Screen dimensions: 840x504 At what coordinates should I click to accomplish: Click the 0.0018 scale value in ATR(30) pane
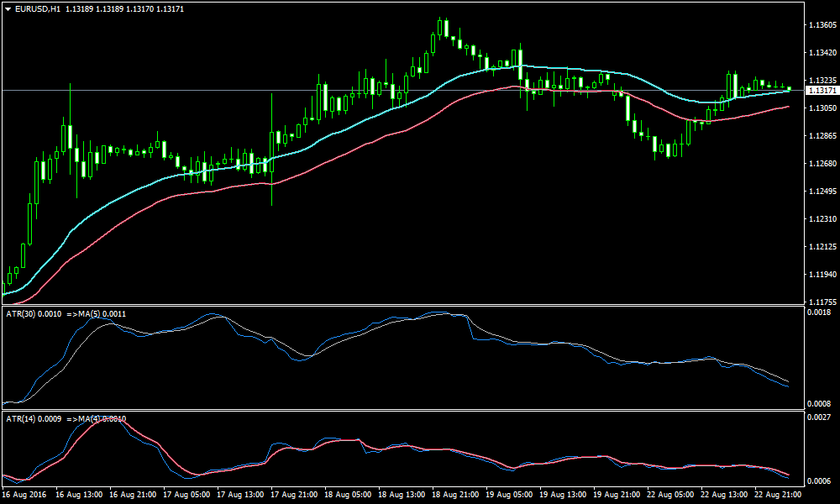(x=819, y=312)
